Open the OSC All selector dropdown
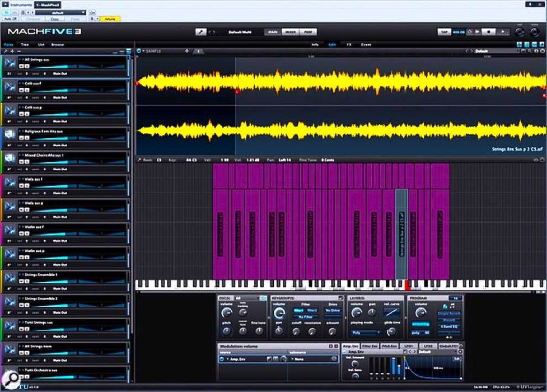 (x=247, y=298)
